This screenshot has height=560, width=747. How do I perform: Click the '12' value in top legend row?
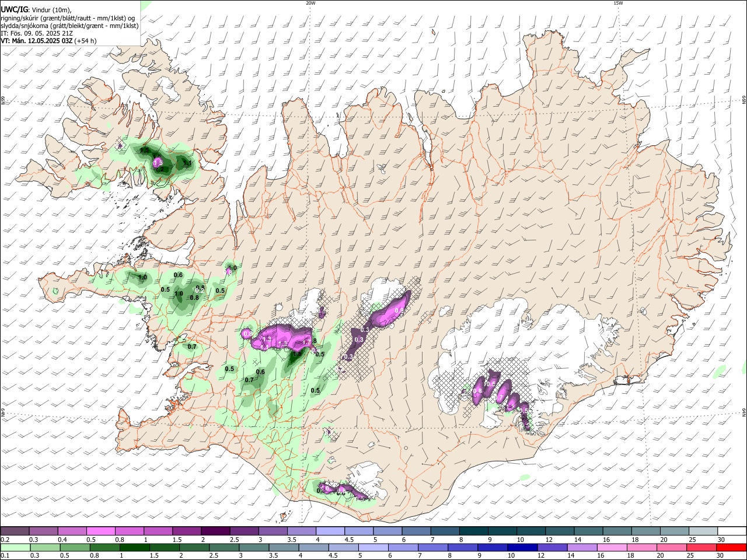(549, 540)
